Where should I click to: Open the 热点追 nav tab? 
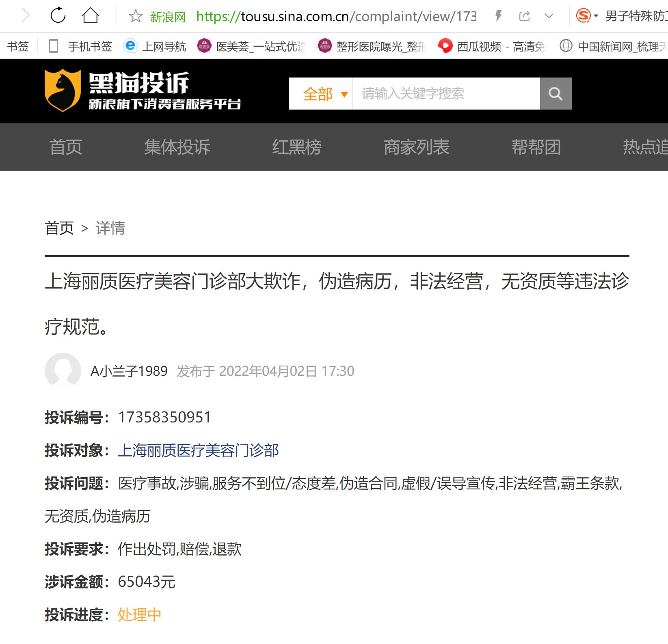[645, 147]
